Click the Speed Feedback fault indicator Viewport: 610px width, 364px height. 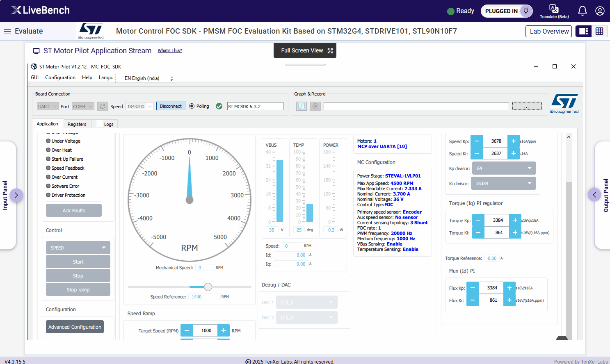[x=48, y=168]
